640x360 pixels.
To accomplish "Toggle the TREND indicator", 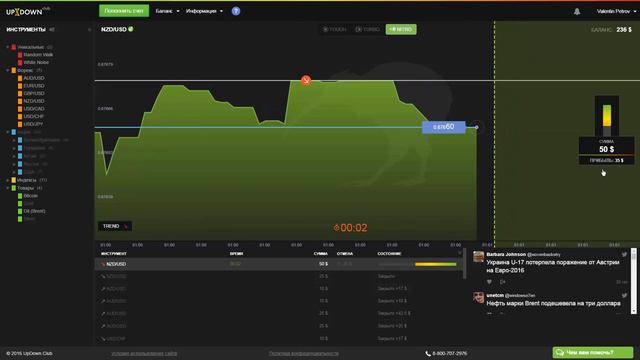I will pos(115,226).
